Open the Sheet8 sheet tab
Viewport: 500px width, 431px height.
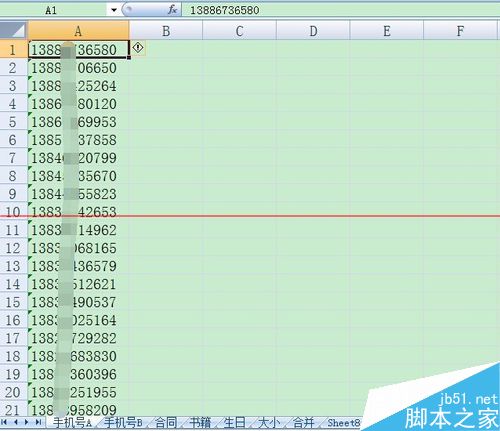coord(343,423)
